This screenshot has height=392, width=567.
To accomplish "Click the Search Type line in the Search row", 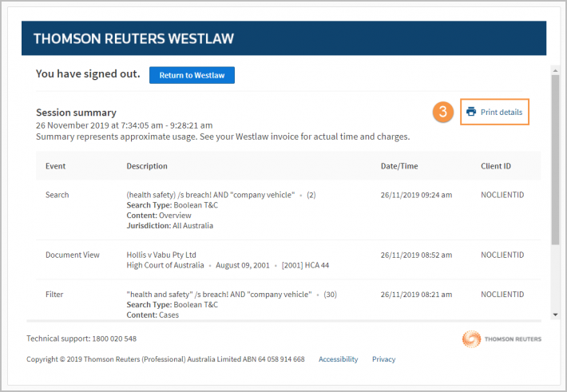I will pos(172,205).
